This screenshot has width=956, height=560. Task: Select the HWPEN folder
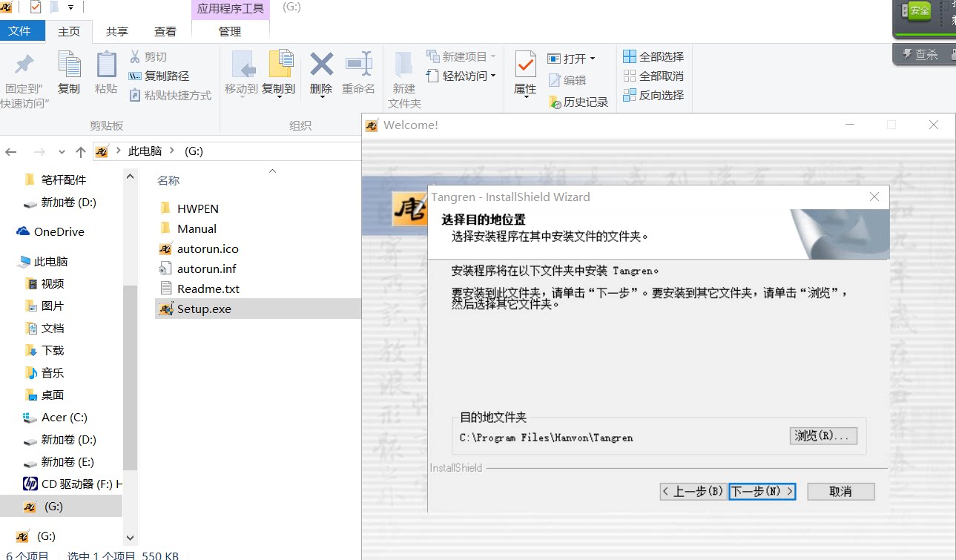pyautogui.click(x=198, y=208)
